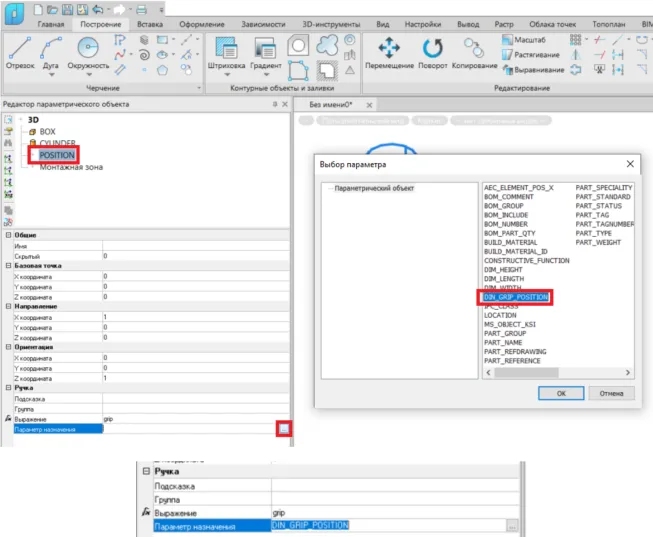Choose DIN_GRIP_POSITION from parameter list
Screen dimensions: 653x537
(517, 297)
